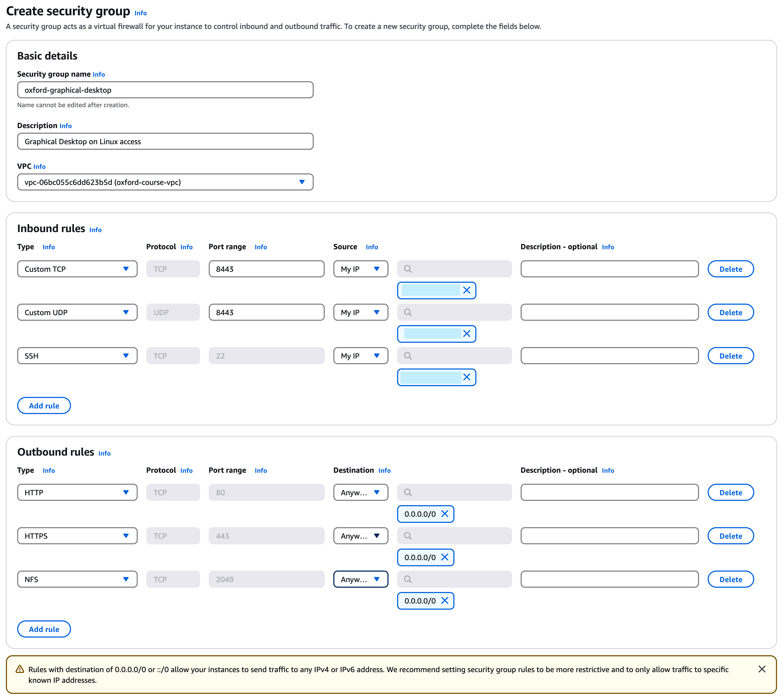Viewport: 784px width, 700px height.
Task: Remove 0.0.0.0/0 chip from HTTP outbound rule
Action: pos(445,514)
